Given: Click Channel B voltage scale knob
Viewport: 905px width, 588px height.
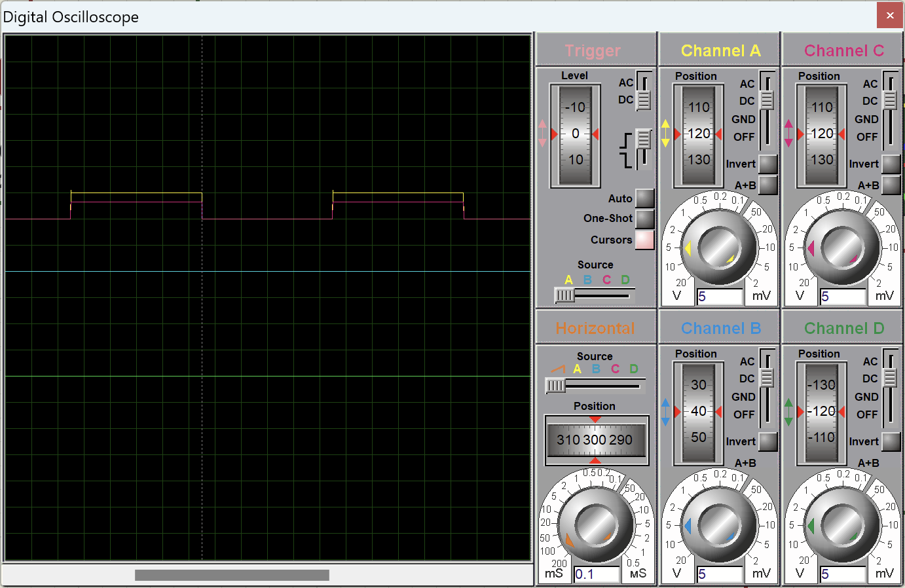Looking at the screenshot, I should coord(719,525).
